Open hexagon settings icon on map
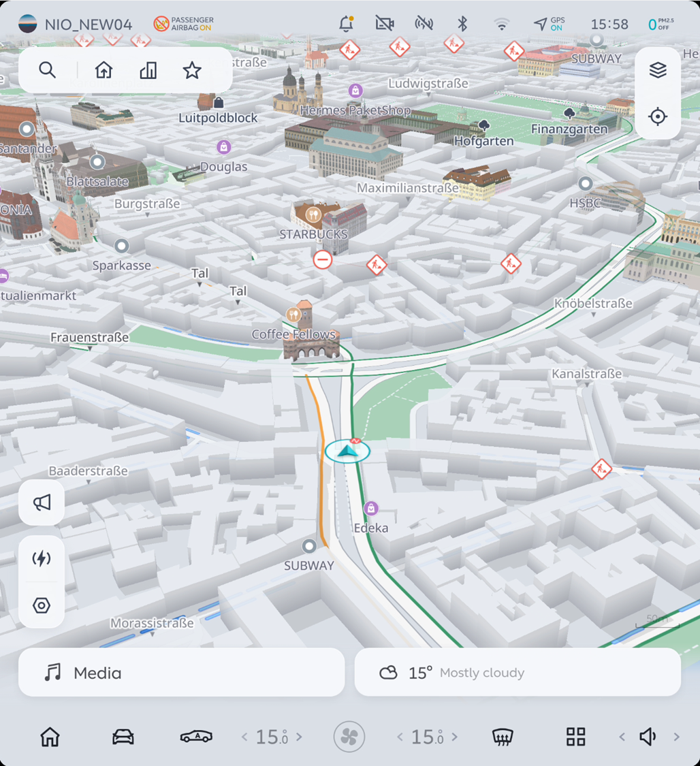This screenshot has height=766, width=700. [42, 605]
